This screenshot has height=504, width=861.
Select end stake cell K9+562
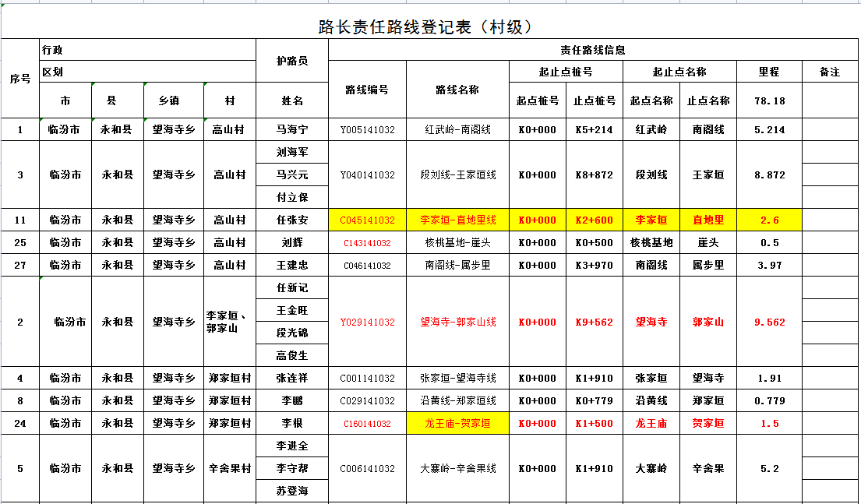click(x=594, y=322)
